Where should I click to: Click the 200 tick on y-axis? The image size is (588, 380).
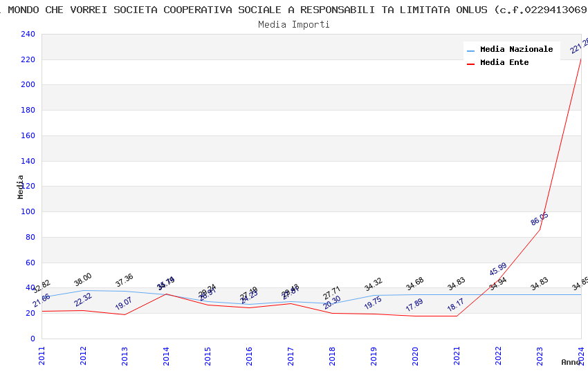tap(28, 84)
